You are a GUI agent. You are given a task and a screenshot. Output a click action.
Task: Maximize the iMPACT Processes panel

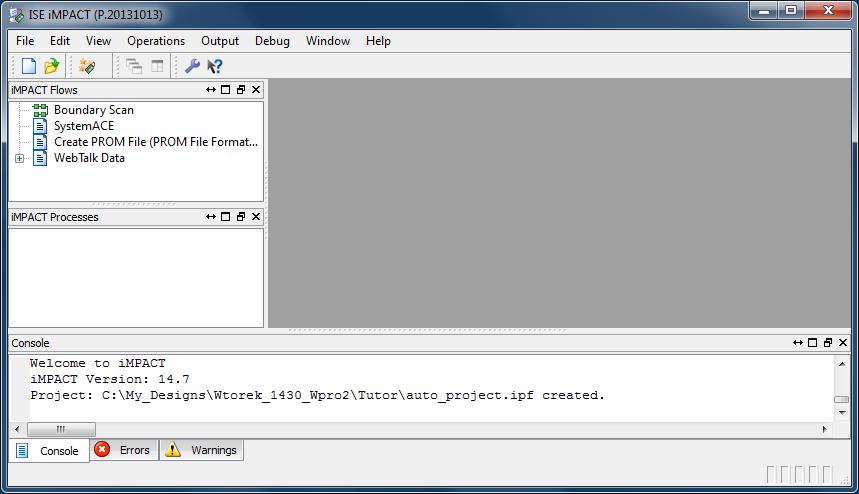pyautogui.click(x=226, y=217)
